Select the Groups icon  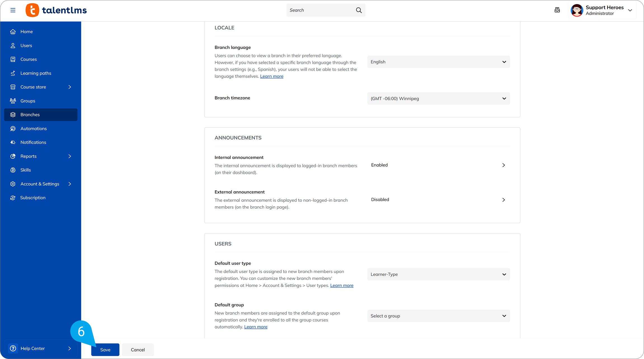(13, 101)
